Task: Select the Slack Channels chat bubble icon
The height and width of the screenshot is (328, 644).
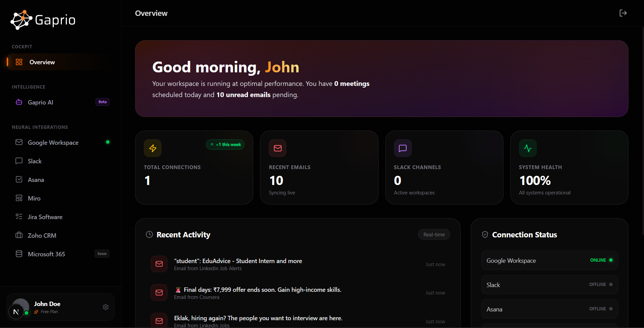Action: tap(403, 148)
